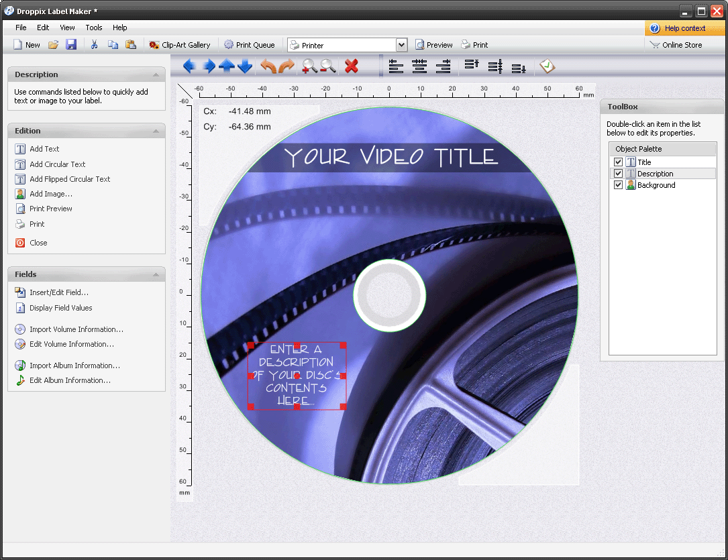Open the Printer dropdown list
This screenshot has width=728, height=560.
[x=402, y=45]
